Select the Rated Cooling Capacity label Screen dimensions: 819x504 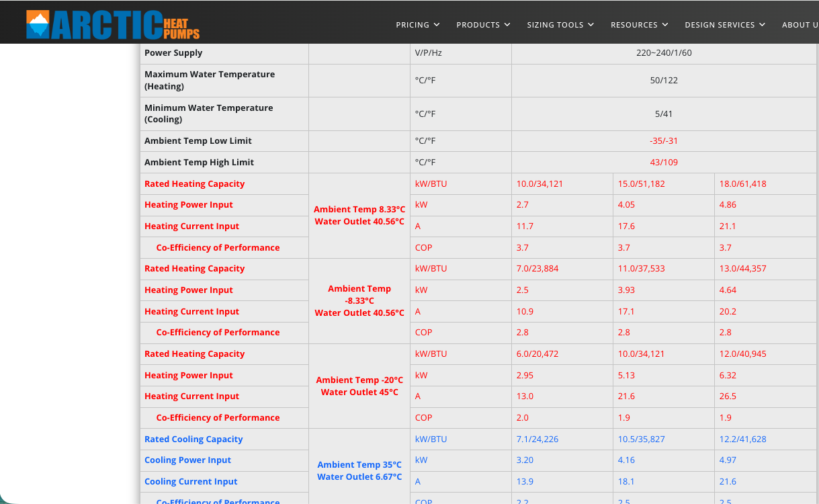coord(193,439)
